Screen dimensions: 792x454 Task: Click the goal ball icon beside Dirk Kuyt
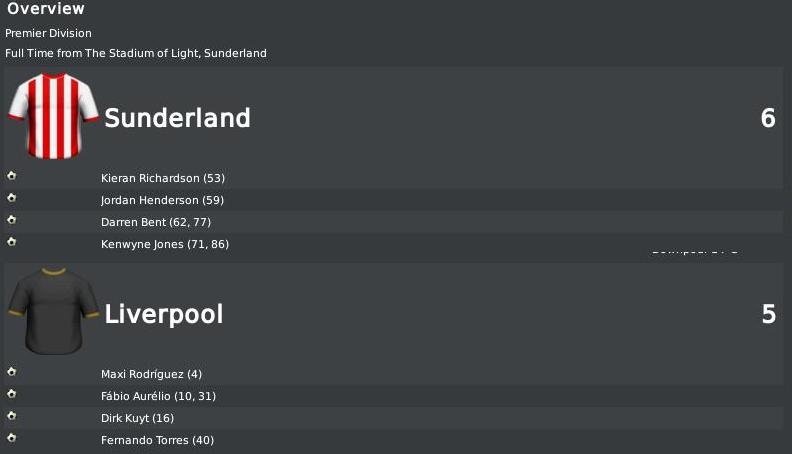(12, 416)
